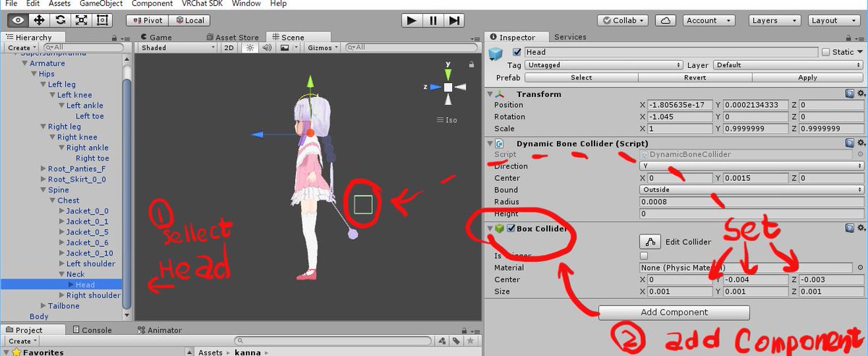Screen dimensions: 868x356
Task: Toggle Pivot handle position mode
Action: [147, 20]
